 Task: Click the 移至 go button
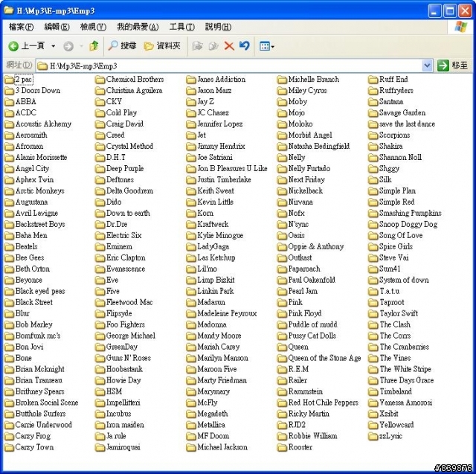point(453,65)
